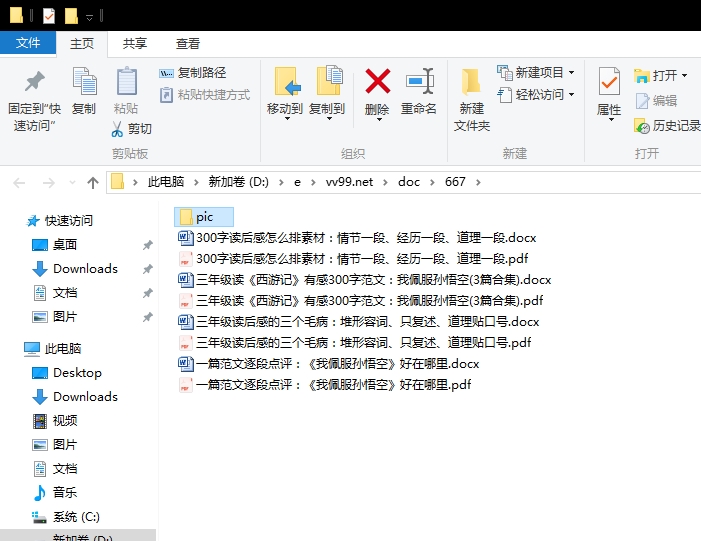Expand the chevron after 667 breadcrumb

click(478, 182)
